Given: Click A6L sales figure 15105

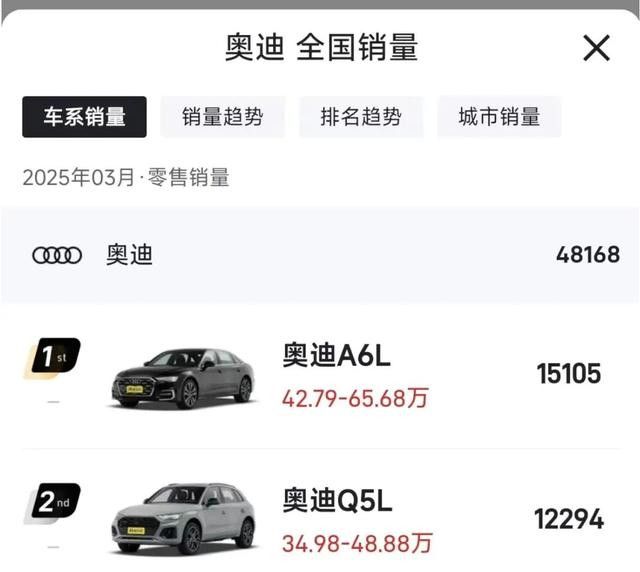Looking at the screenshot, I should (569, 374).
